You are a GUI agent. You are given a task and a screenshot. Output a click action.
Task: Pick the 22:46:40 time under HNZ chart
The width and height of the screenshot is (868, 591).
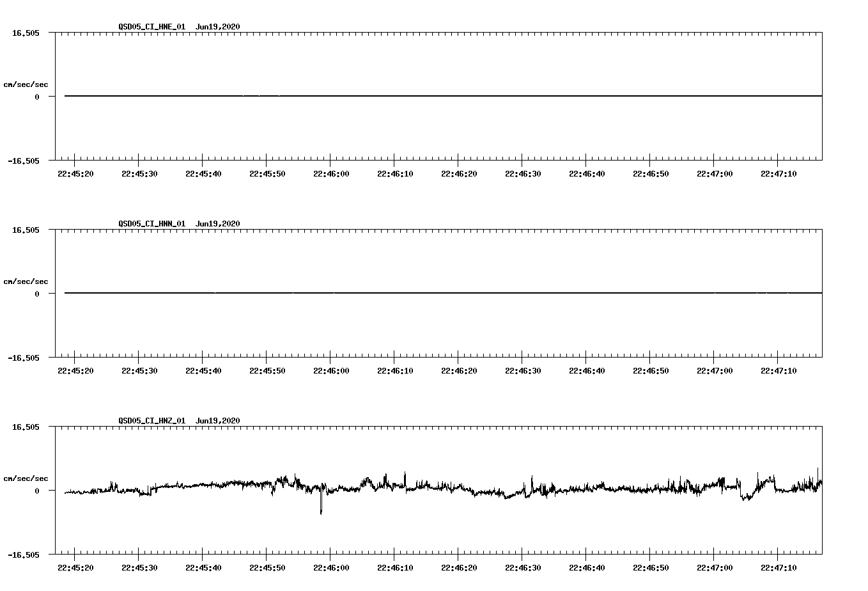587,568
